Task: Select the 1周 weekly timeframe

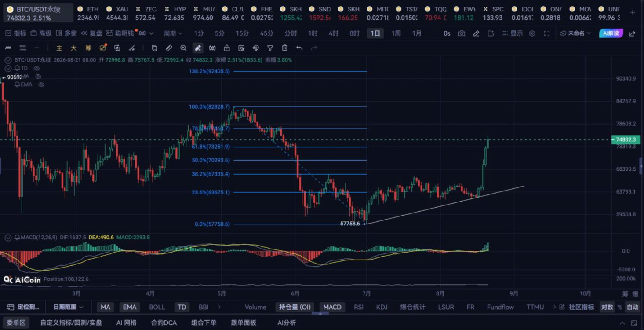Action: click(396, 33)
